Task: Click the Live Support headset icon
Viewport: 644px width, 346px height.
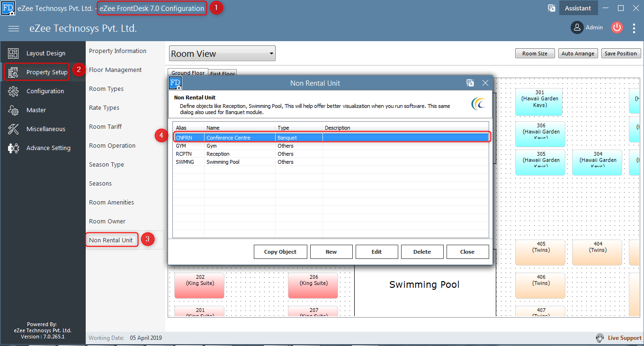Action: coord(600,338)
